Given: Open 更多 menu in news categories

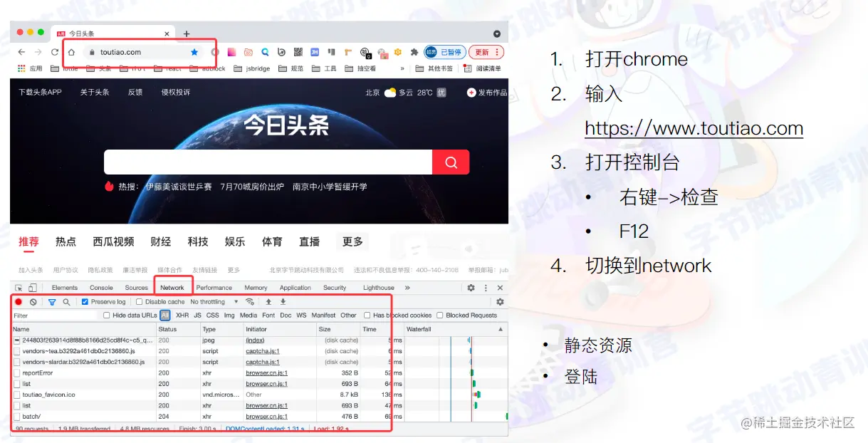Looking at the screenshot, I should click(352, 242).
